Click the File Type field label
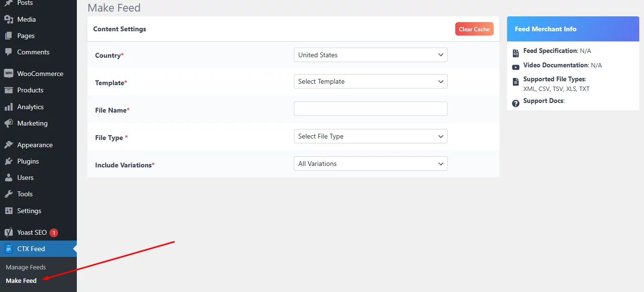The height and width of the screenshot is (292, 644). [111, 138]
